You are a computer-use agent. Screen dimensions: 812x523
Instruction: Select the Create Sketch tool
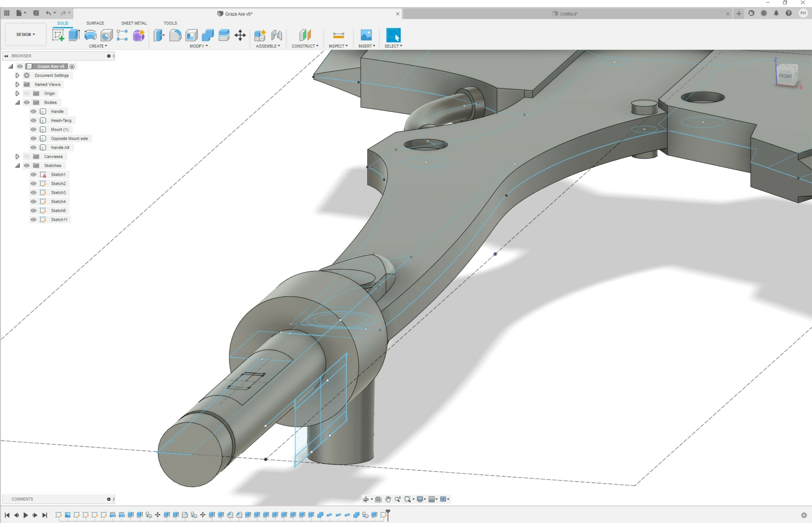(x=58, y=35)
